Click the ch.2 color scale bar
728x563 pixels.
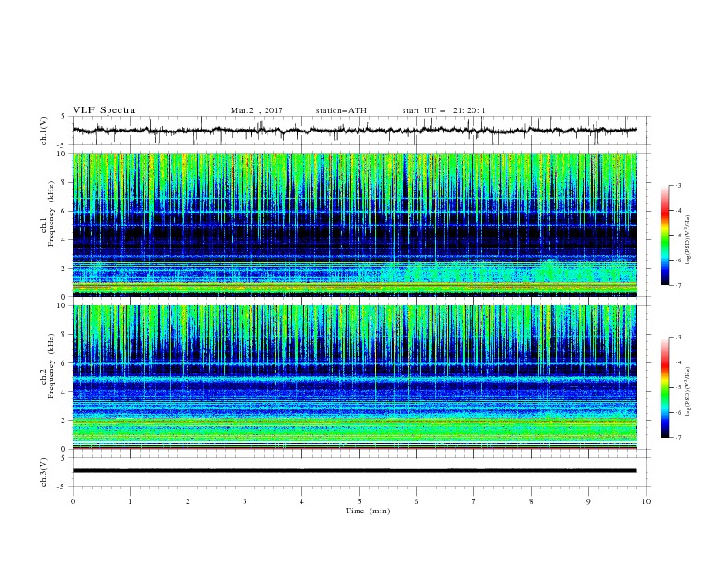pyautogui.click(x=665, y=387)
